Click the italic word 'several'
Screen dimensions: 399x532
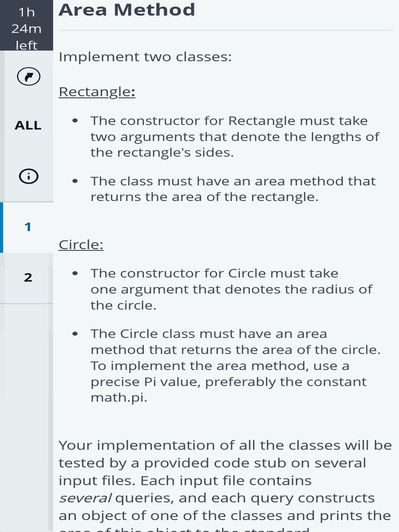click(85, 498)
